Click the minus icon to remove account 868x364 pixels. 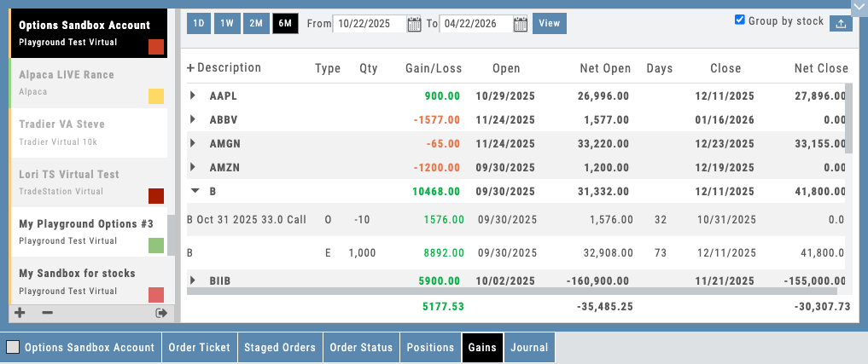pyautogui.click(x=47, y=313)
